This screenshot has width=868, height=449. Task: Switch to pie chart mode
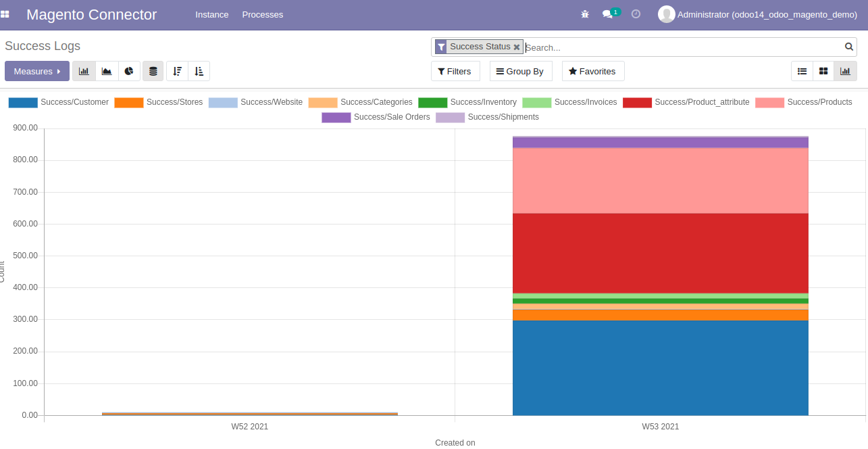129,71
